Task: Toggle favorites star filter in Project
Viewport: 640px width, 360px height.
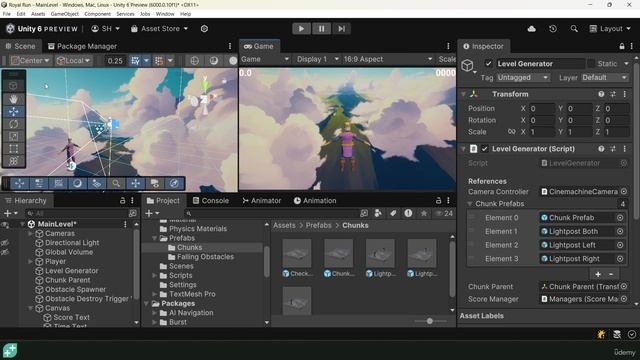Action: point(424,213)
